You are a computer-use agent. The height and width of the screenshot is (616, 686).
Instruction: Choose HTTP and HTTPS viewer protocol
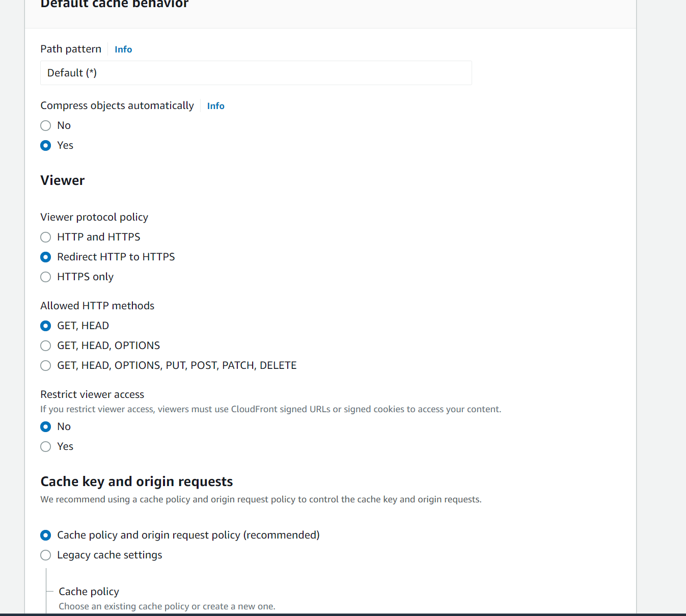tap(45, 237)
